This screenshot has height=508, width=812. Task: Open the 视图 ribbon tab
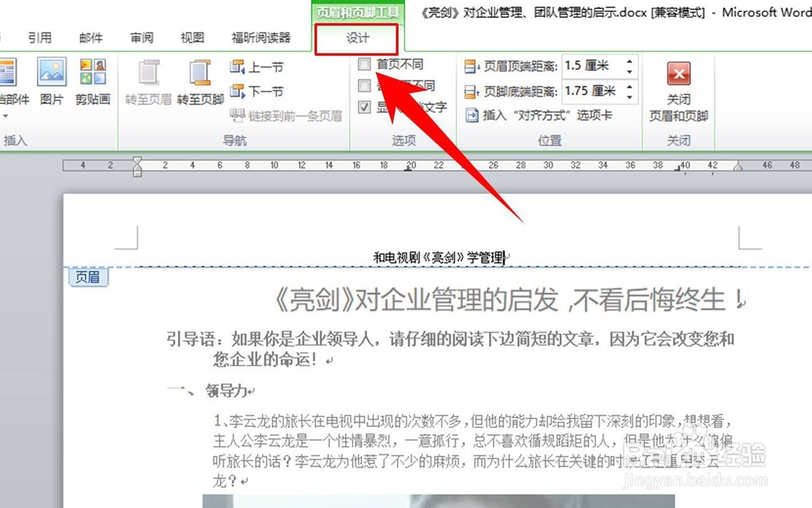192,37
